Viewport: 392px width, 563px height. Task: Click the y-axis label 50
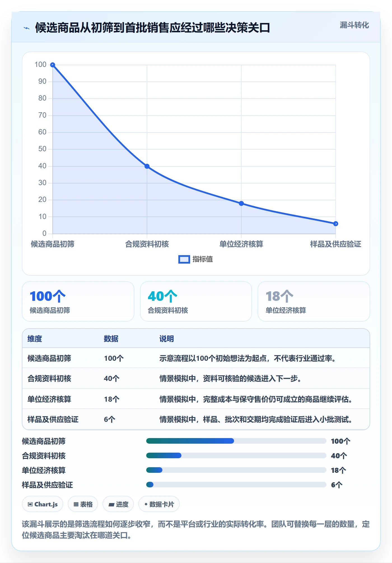(42, 149)
